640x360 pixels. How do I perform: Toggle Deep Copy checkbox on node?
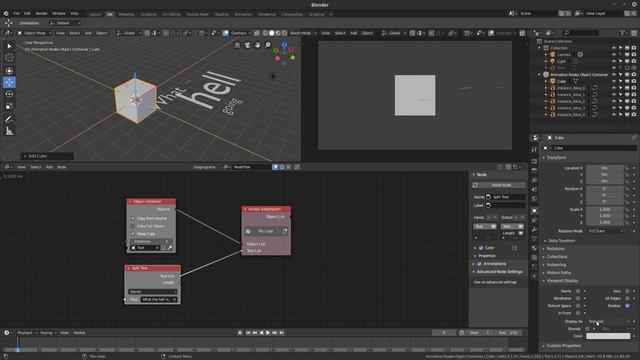click(133, 234)
